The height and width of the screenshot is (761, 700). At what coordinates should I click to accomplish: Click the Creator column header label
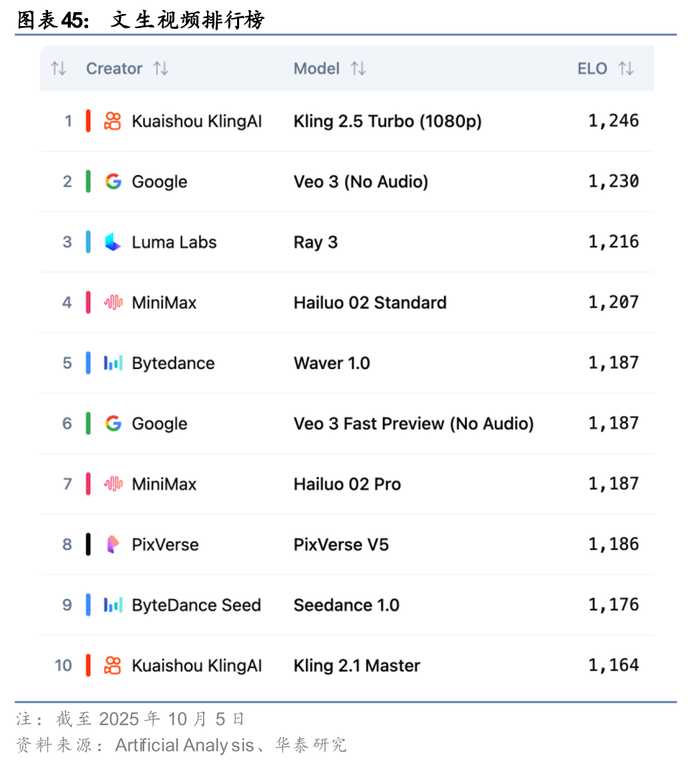[114, 69]
